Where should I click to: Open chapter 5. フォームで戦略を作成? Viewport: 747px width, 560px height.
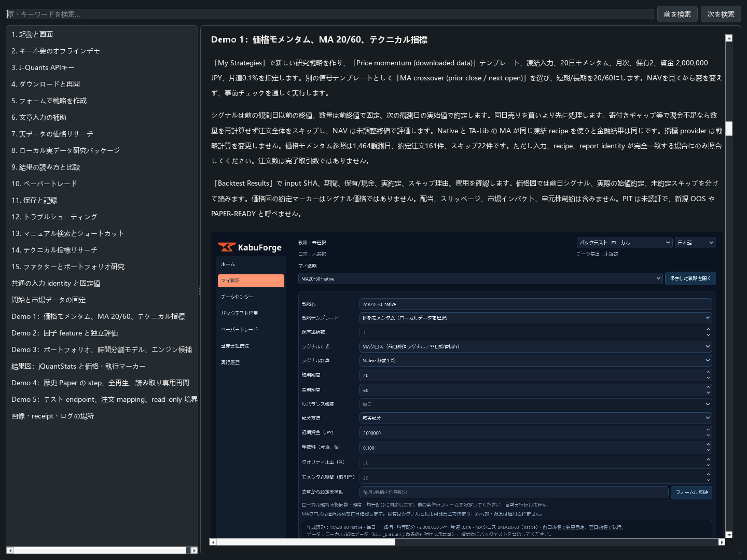coord(102,101)
